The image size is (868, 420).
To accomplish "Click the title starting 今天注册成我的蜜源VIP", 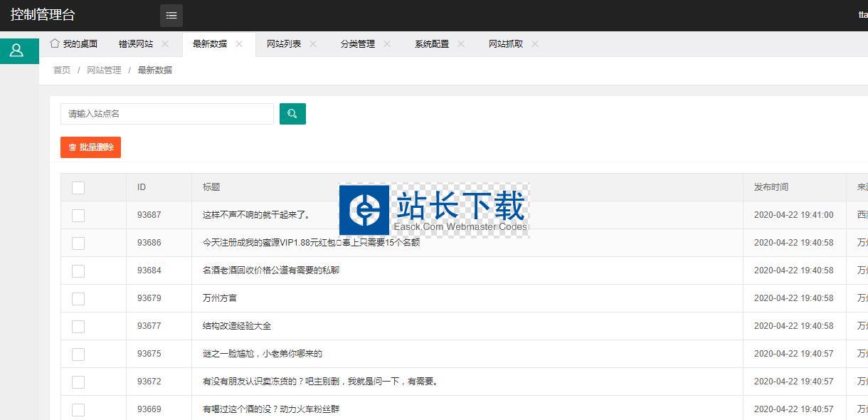I will pyautogui.click(x=311, y=243).
